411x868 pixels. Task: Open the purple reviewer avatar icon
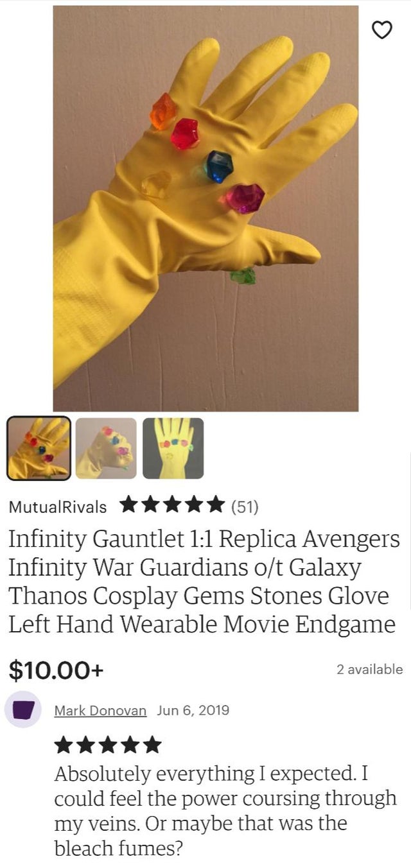pos(24,709)
